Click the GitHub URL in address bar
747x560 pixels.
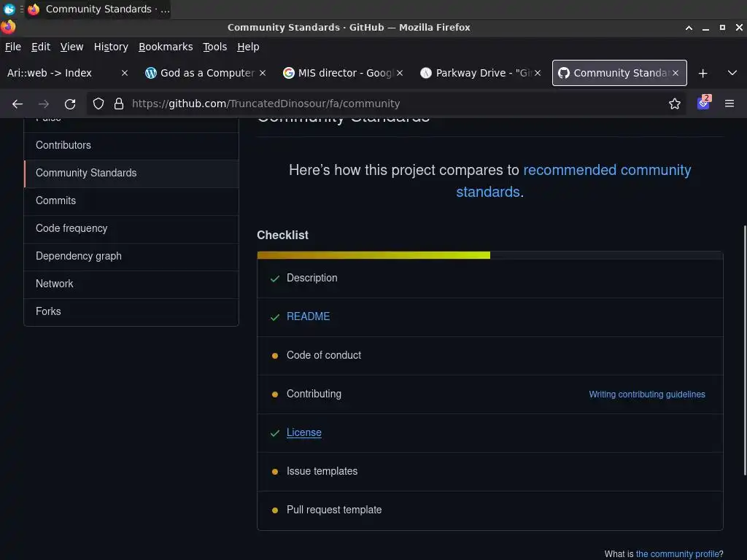pos(266,104)
